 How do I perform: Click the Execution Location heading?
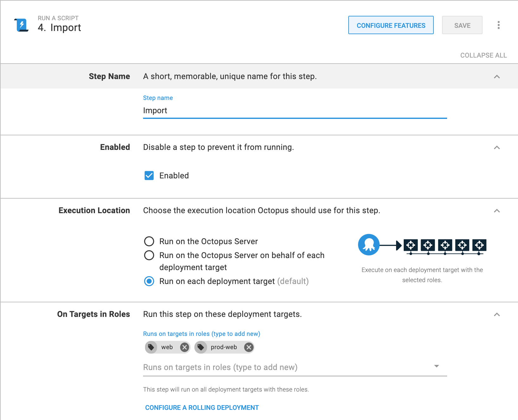pos(94,211)
